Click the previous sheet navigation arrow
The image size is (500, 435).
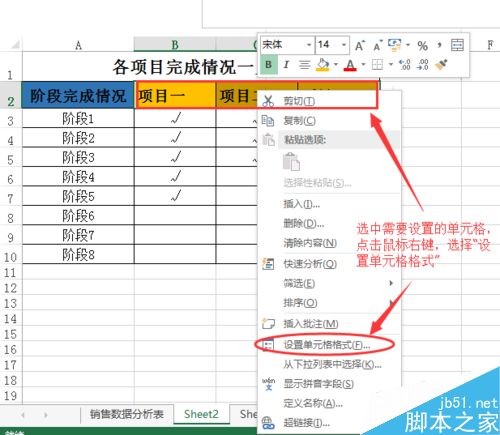[x=23, y=415]
